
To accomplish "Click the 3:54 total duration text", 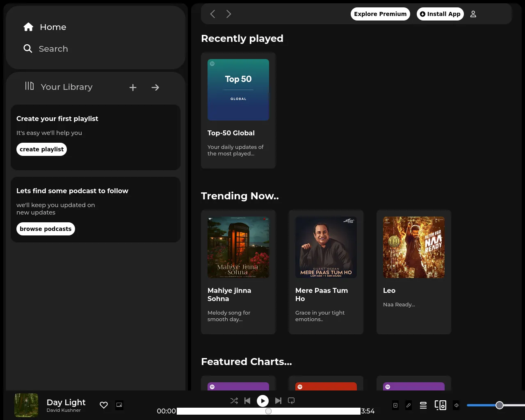I will tap(368, 411).
